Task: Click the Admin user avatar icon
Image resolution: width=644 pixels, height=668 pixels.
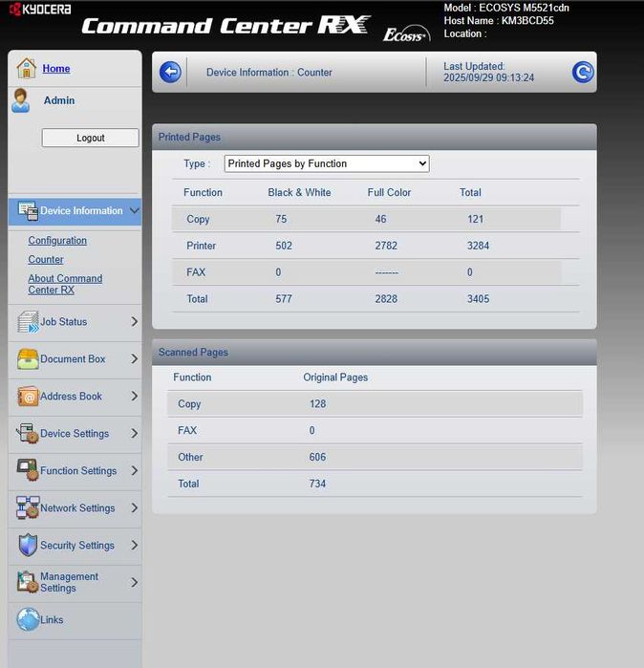Action: coord(21,100)
